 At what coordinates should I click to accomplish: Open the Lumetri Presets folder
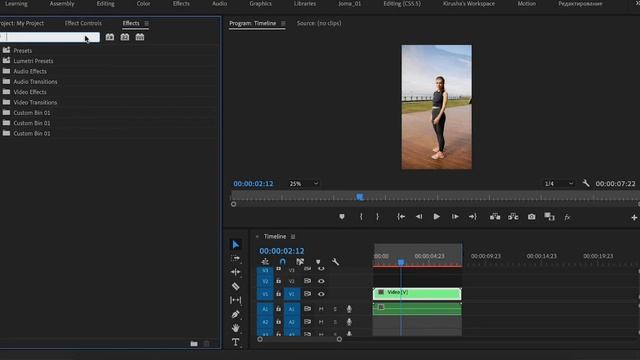33,61
